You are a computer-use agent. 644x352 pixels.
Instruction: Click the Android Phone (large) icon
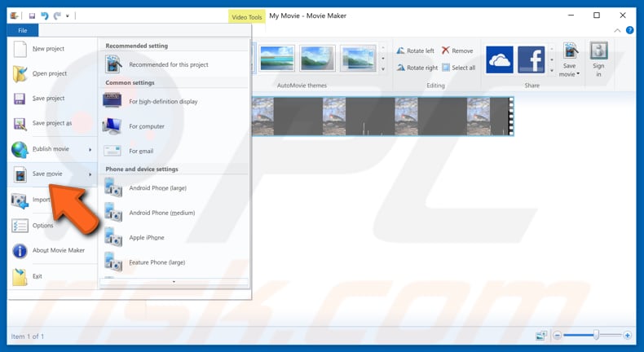point(113,187)
